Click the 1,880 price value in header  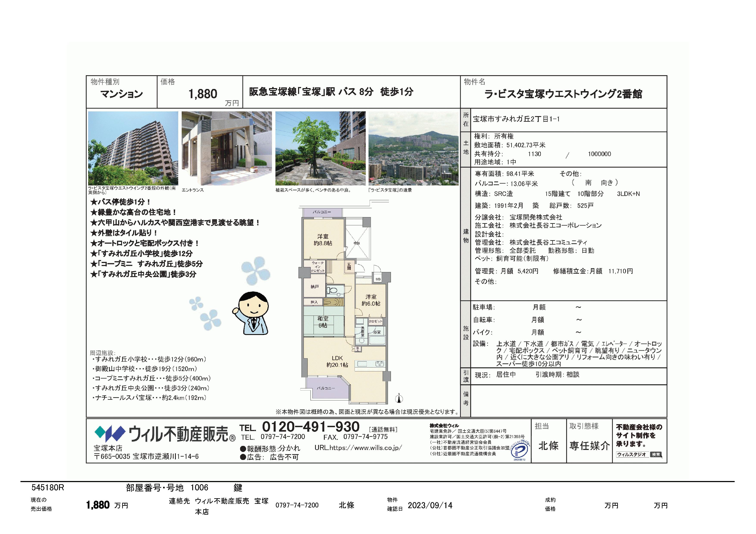click(x=203, y=94)
